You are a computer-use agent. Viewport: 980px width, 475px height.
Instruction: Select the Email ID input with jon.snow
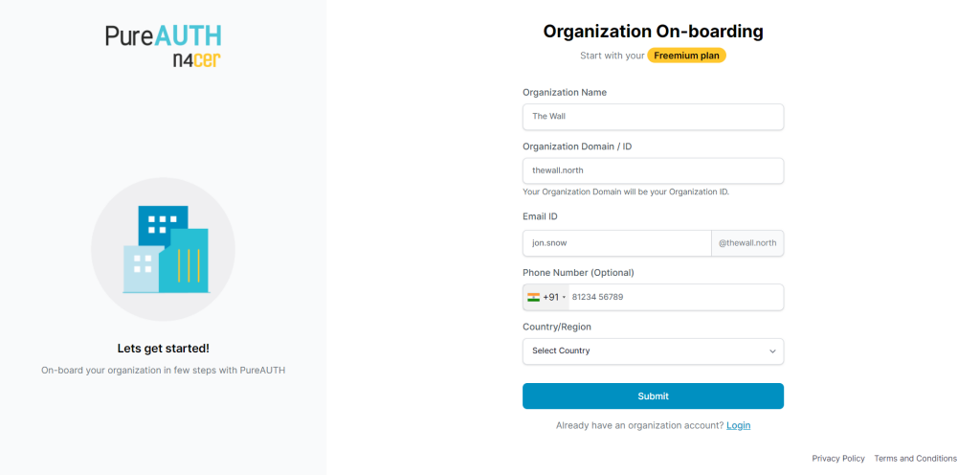point(617,243)
